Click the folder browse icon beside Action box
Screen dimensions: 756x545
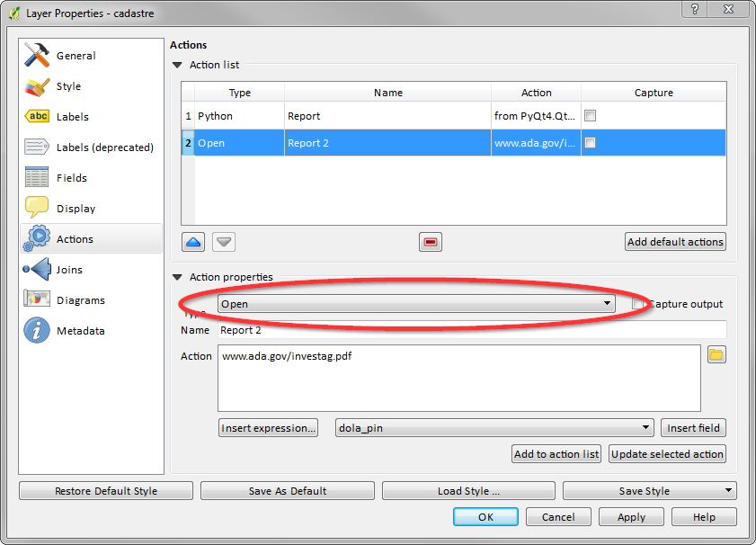click(x=716, y=355)
